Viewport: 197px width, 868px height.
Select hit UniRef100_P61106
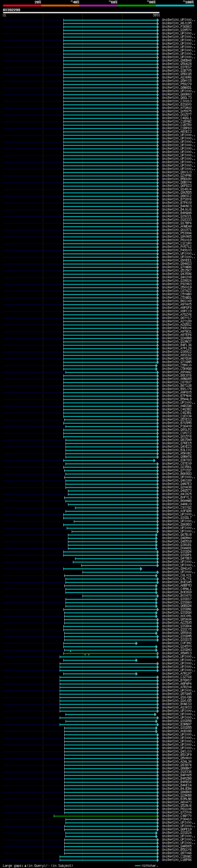click(x=176, y=809)
